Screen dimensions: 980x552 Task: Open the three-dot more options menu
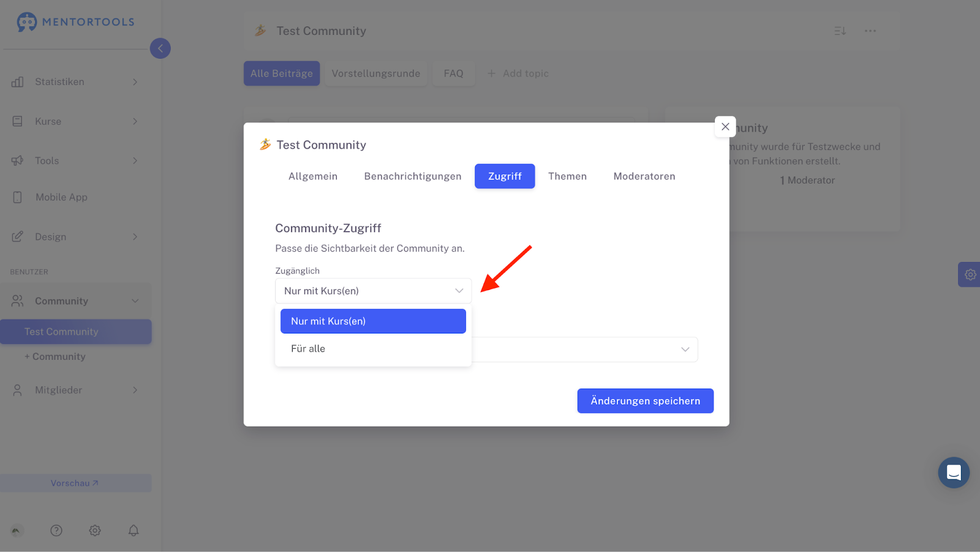870,31
